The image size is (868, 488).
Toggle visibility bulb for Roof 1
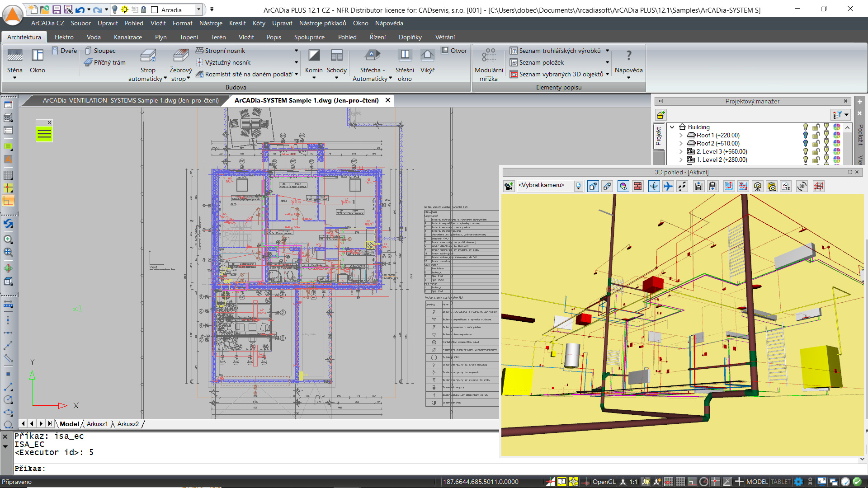805,135
